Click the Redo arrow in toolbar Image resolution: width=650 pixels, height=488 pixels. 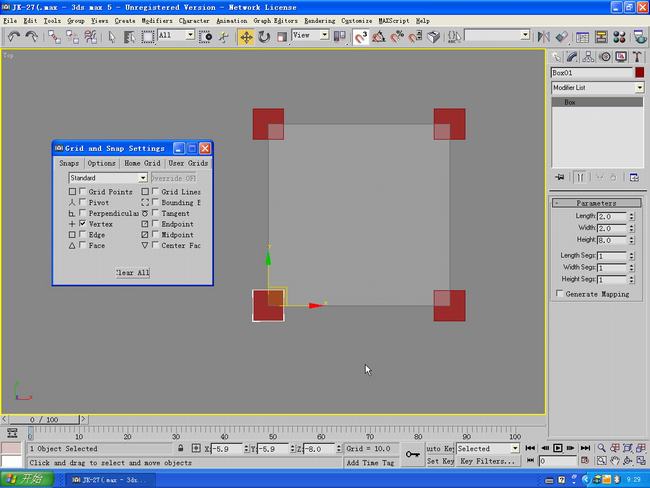tap(32, 37)
